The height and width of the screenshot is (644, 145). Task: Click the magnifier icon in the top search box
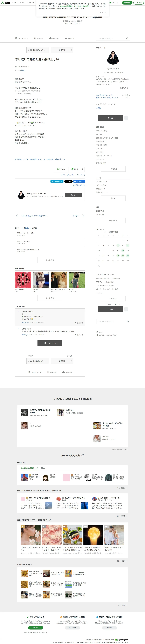tap(127, 39)
